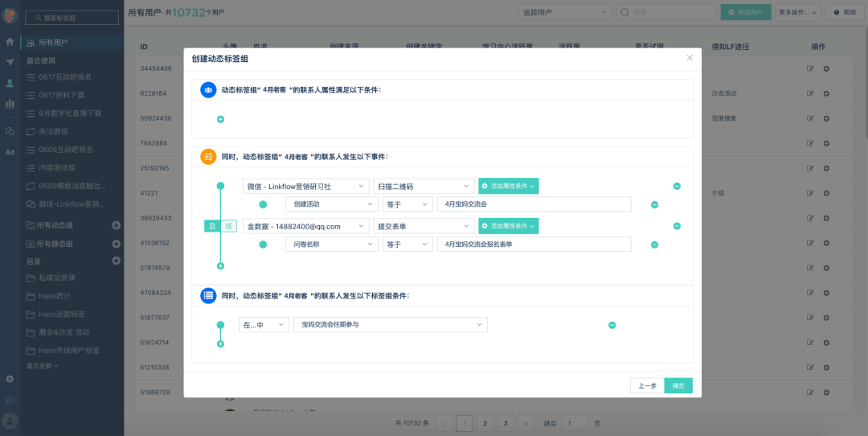Expand 显示全部 in sidebar
This screenshot has width=868, height=436.
click(x=42, y=366)
